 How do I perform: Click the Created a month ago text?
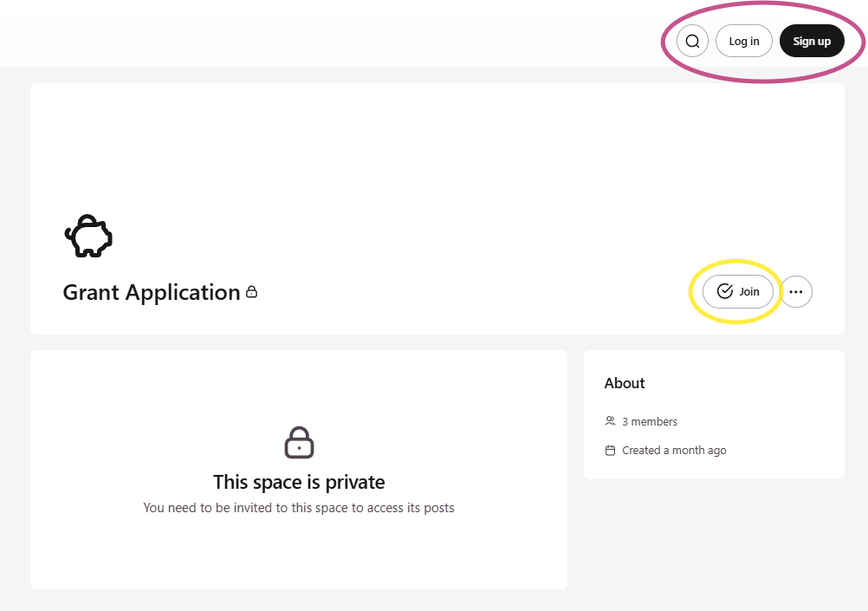pyautogui.click(x=674, y=451)
